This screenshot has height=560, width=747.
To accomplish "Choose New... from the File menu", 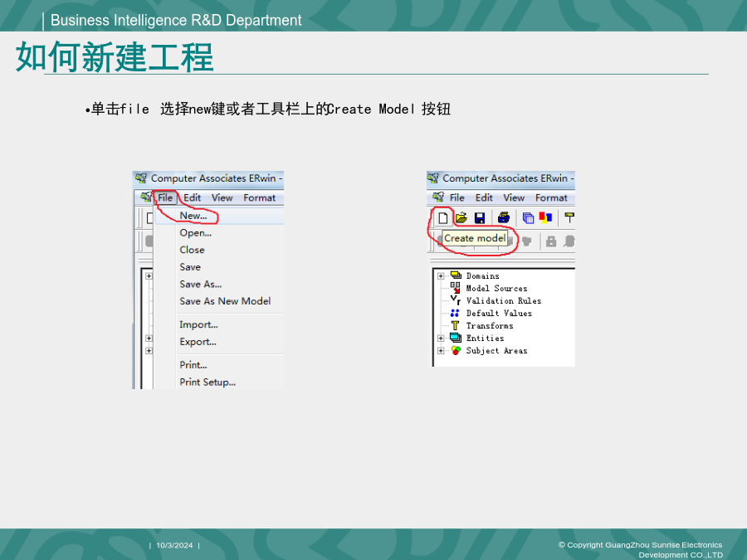I will coord(219,216).
